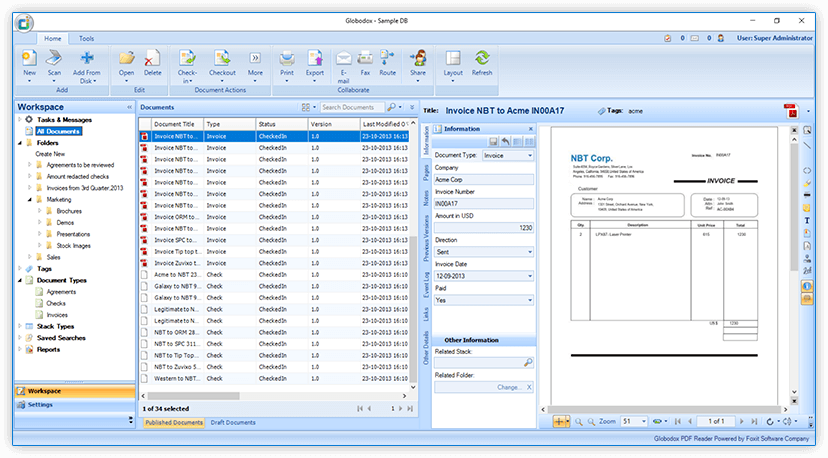The image size is (828, 458).
Task: Click the Share icon
Action: pyautogui.click(x=418, y=58)
